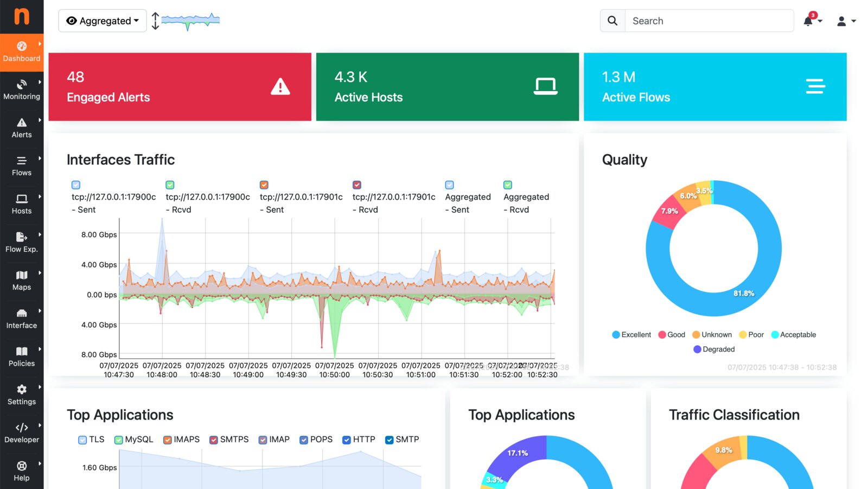Open the Help sidebar menu item
The width and height of the screenshot is (868, 489).
(x=22, y=471)
